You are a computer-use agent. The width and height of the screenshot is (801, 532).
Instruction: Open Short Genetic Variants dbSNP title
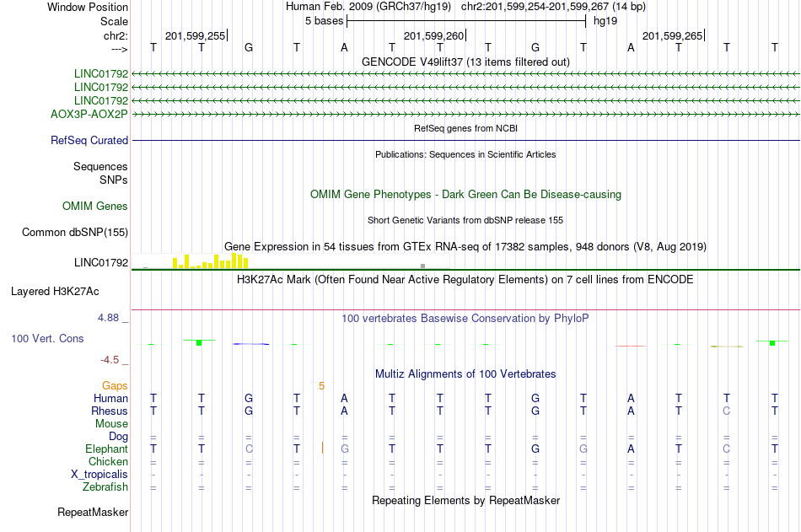pyautogui.click(x=465, y=220)
